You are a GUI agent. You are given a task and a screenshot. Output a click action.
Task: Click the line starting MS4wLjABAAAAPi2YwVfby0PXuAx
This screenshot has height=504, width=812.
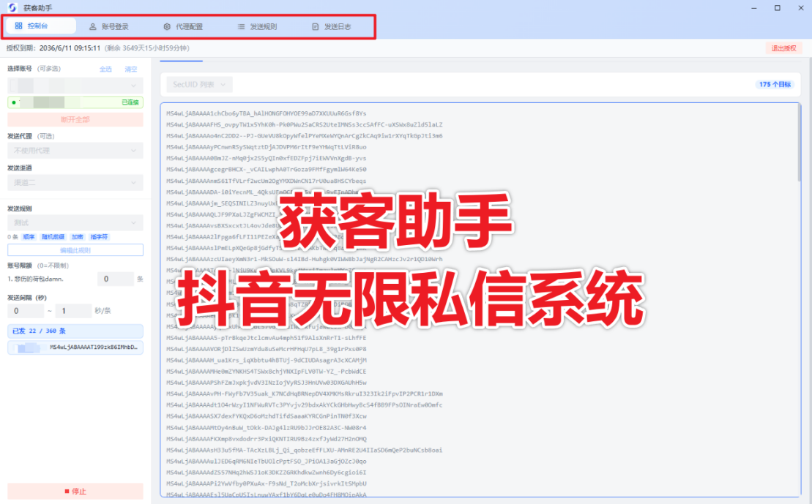(267, 484)
